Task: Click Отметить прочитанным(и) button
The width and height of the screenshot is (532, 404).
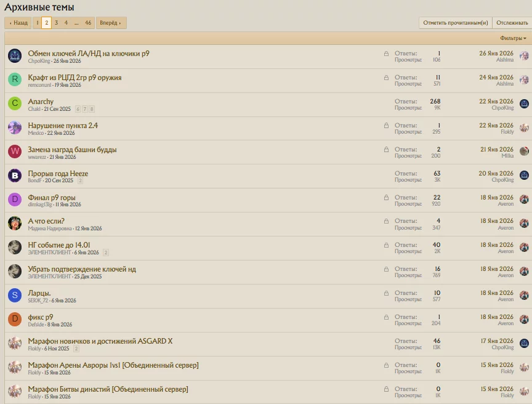Action: click(456, 23)
